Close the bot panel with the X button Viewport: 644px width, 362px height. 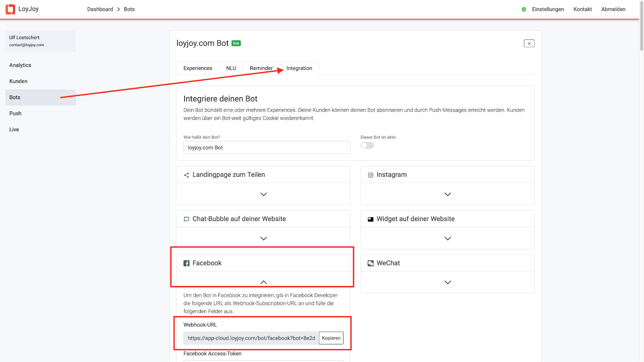click(x=529, y=43)
